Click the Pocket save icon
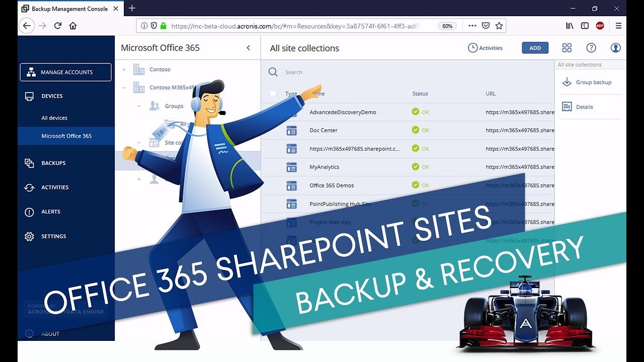 (486, 26)
